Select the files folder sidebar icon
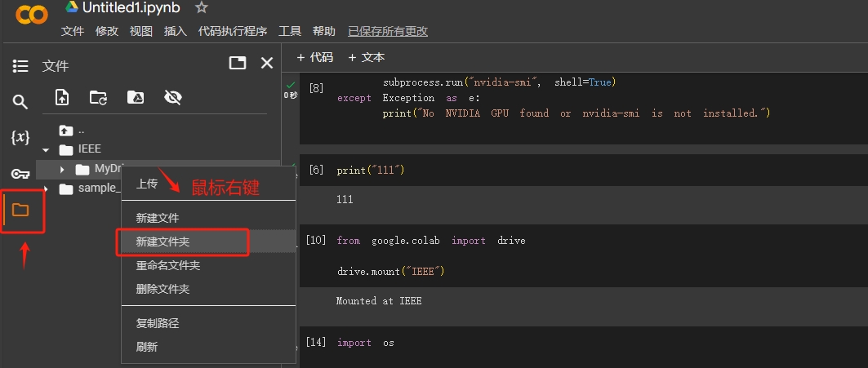The width and height of the screenshot is (868, 368). pyautogui.click(x=20, y=210)
